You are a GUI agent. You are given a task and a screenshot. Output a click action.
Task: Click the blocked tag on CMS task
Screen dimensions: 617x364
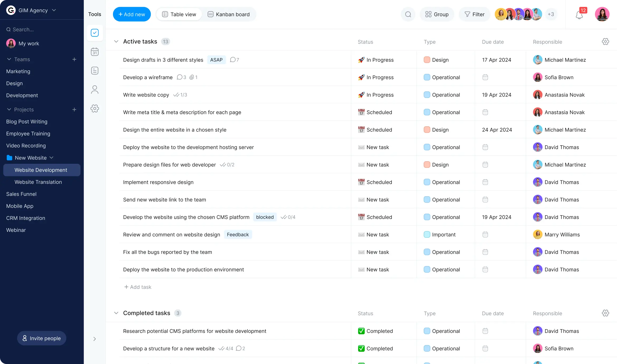coord(265,217)
